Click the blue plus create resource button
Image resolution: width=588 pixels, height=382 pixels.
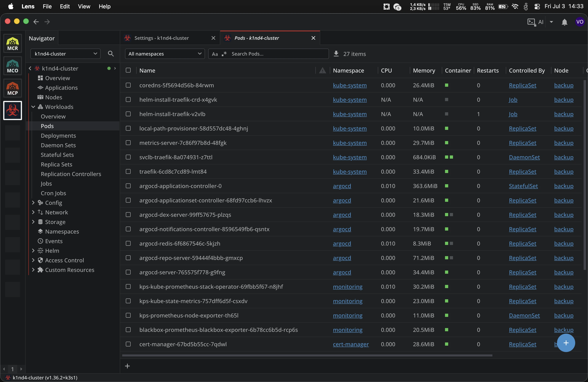pyautogui.click(x=566, y=343)
